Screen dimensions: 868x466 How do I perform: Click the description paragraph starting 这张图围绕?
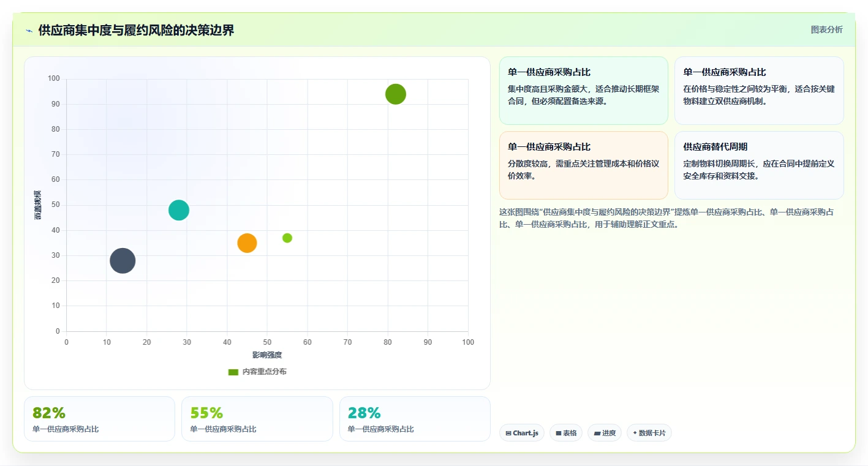pyautogui.click(x=668, y=218)
